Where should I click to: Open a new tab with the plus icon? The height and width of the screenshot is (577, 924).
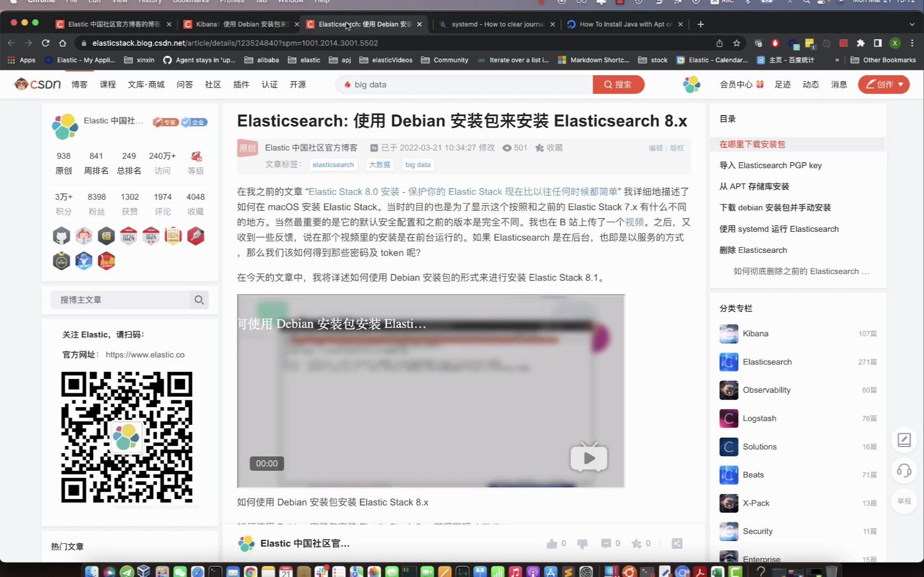[x=700, y=24]
